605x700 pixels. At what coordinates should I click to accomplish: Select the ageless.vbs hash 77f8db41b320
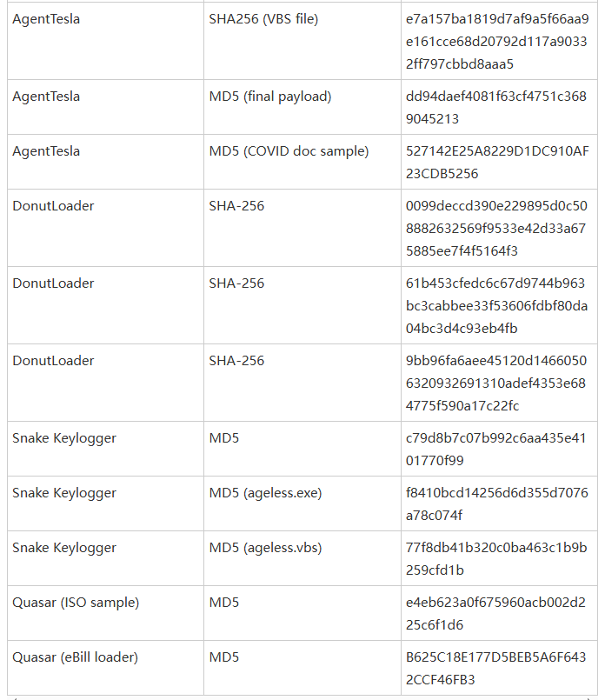coord(496,559)
